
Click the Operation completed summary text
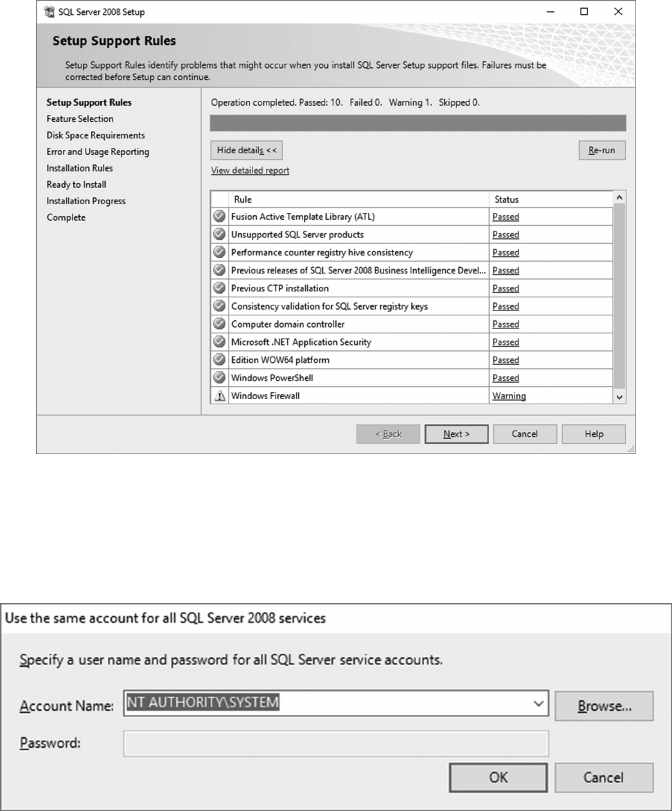point(345,102)
